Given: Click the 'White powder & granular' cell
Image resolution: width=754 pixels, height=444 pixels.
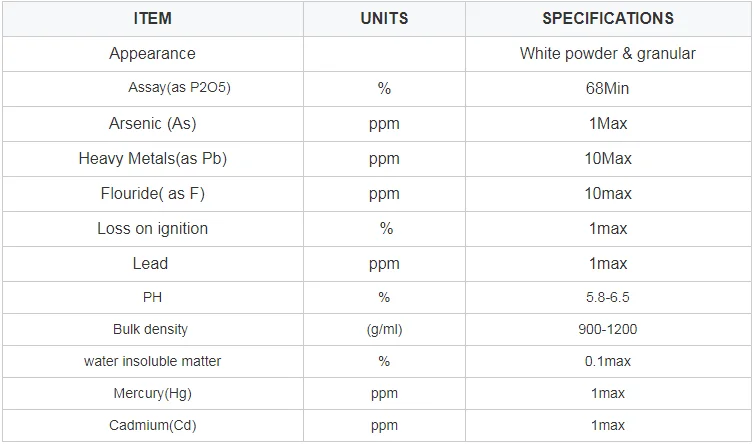Looking at the screenshot, I should tap(608, 54).
